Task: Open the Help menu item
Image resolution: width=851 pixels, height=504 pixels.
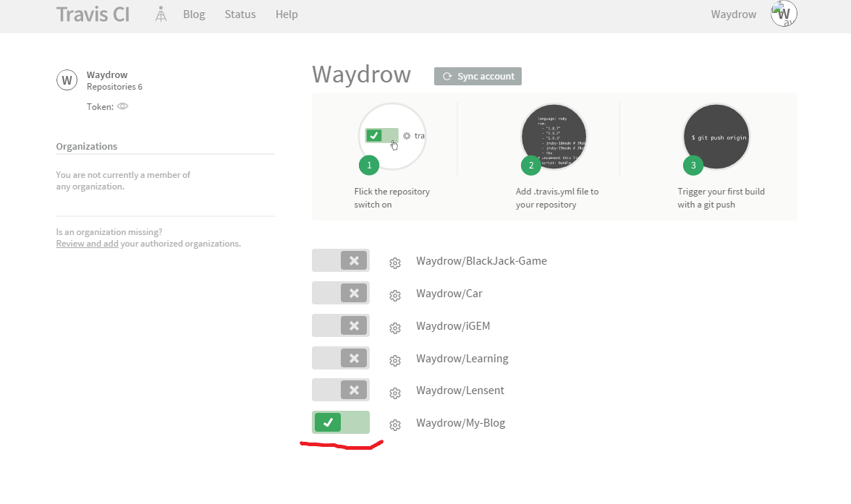Action: click(287, 14)
